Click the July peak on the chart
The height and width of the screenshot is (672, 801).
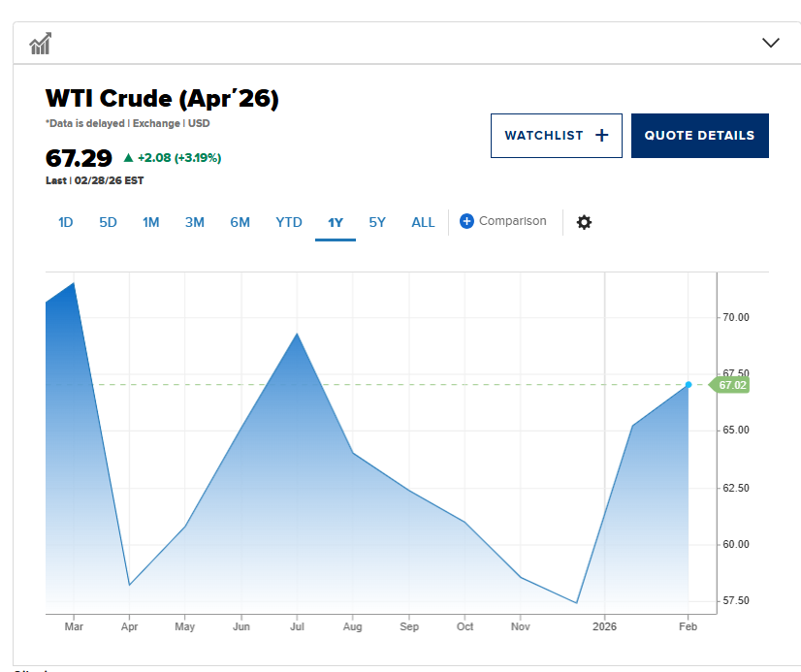(x=297, y=334)
